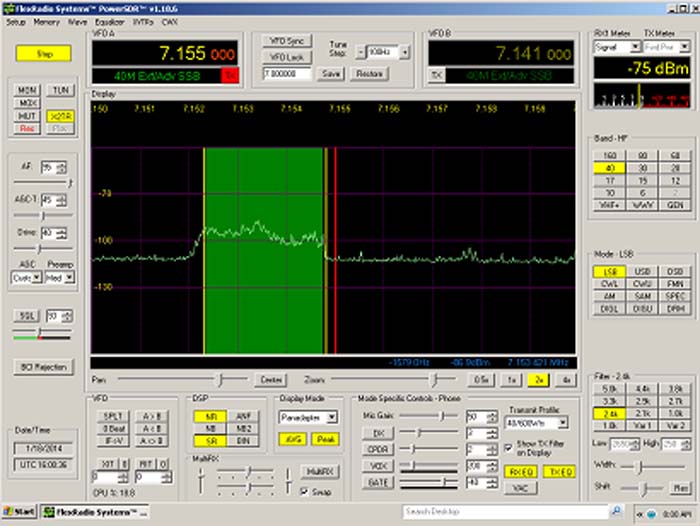Click the globe icon in system tray

(651, 514)
